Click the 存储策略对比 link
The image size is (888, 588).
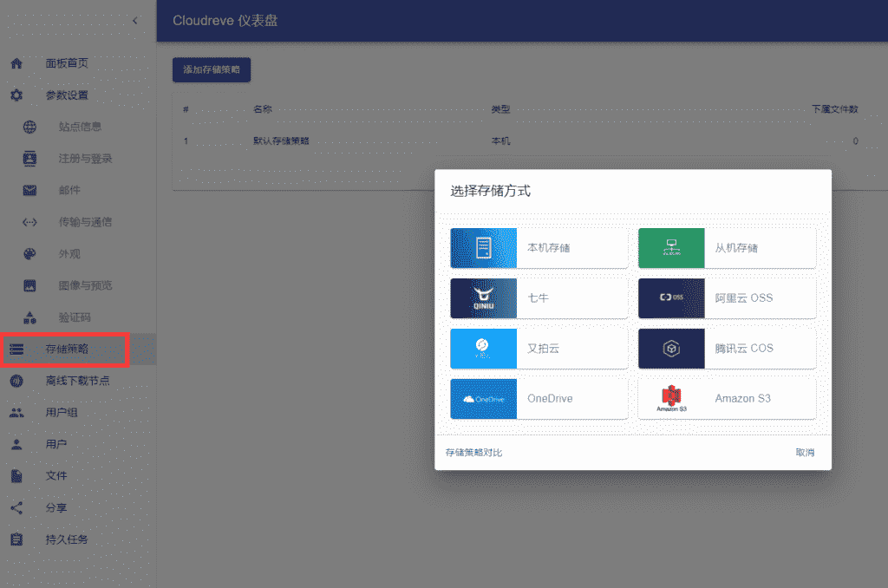[474, 453]
